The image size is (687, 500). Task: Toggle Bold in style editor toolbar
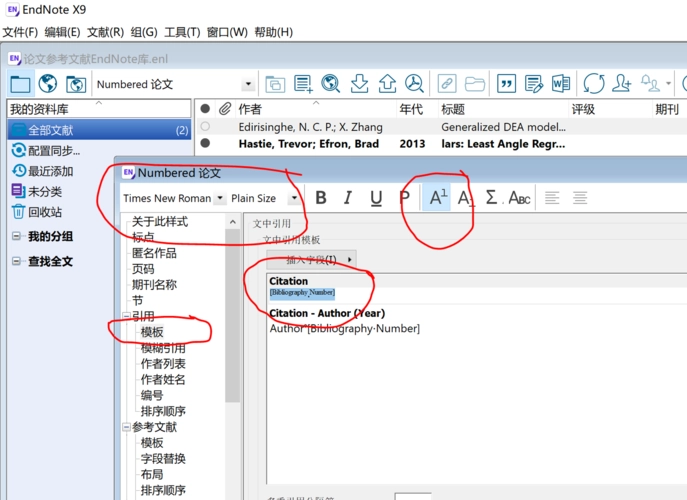(x=321, y=198)
